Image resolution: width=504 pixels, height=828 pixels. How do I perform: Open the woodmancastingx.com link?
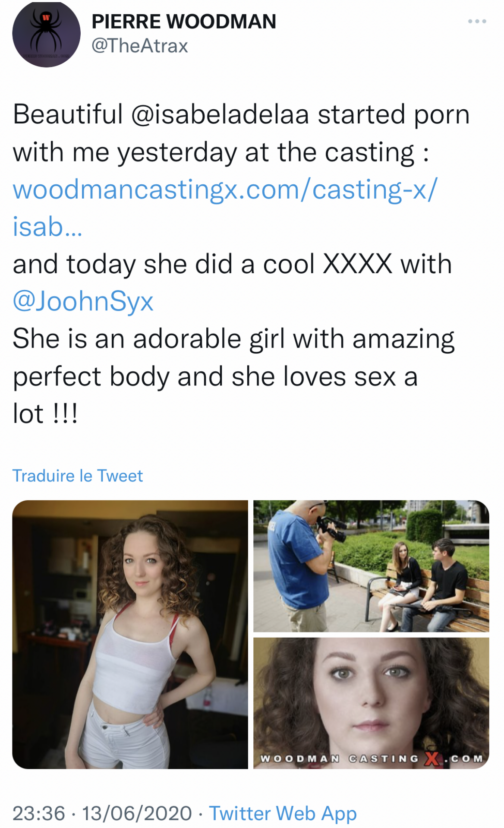click(225, 190)
